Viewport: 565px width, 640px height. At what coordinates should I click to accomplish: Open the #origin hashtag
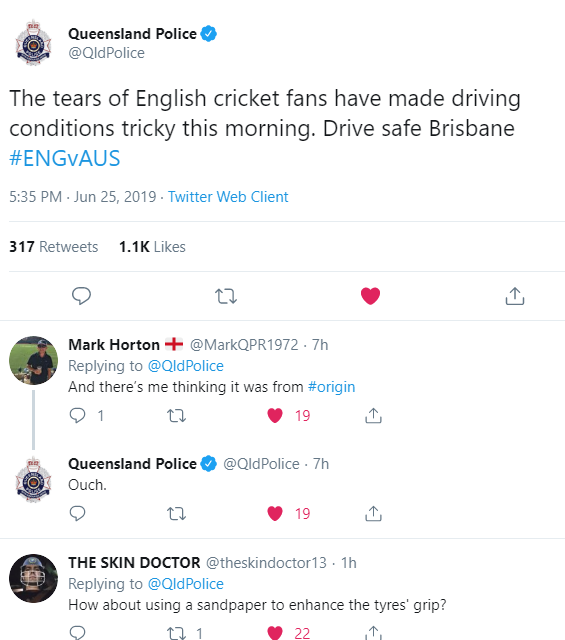pyautogui.click(x=331, y=387)
